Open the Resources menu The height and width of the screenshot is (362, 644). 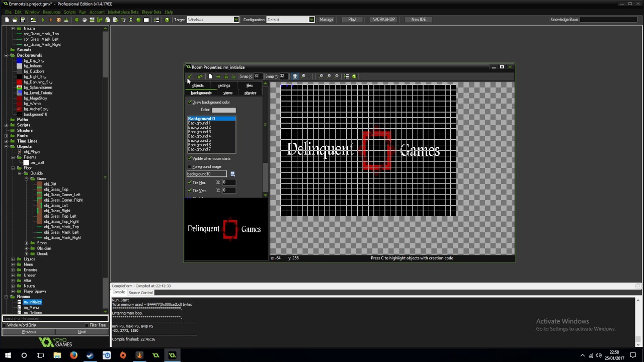pyautogui.click(x=51, y=12)
